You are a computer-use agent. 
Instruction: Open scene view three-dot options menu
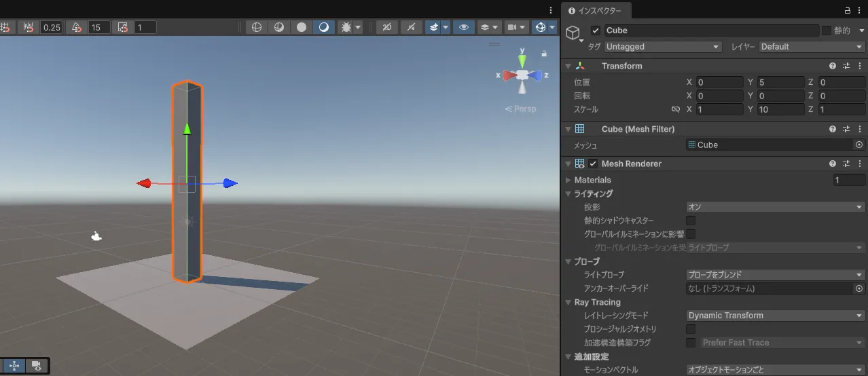(551, 10)
